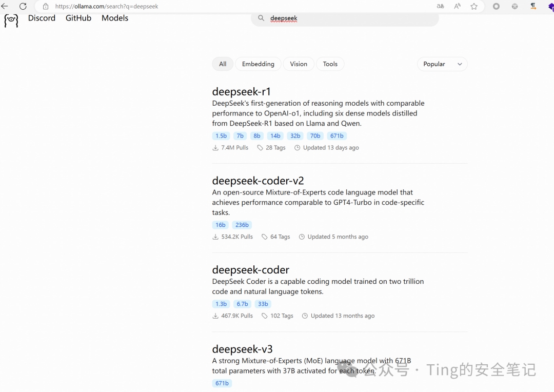This screenshot has height=392, width=554.
Task: Click the Ollama llama logo
Action: [x=11, y=21]
